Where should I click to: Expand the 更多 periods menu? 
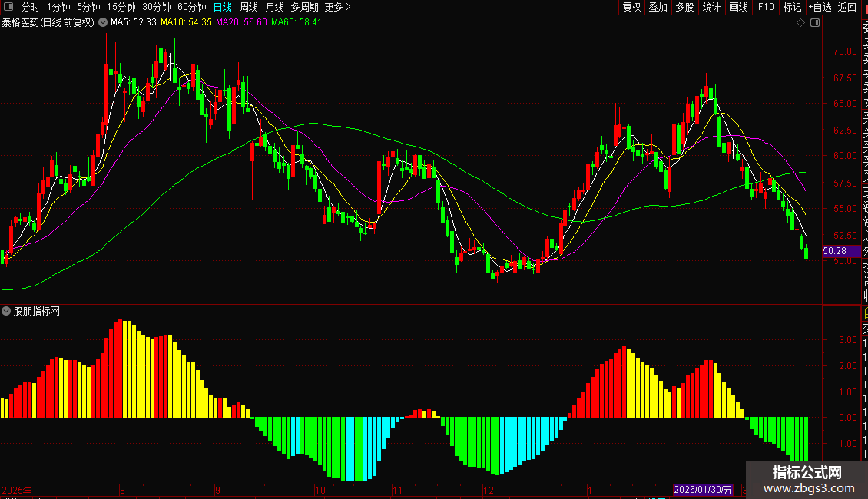pyautogui.click(x=338, y=7)
